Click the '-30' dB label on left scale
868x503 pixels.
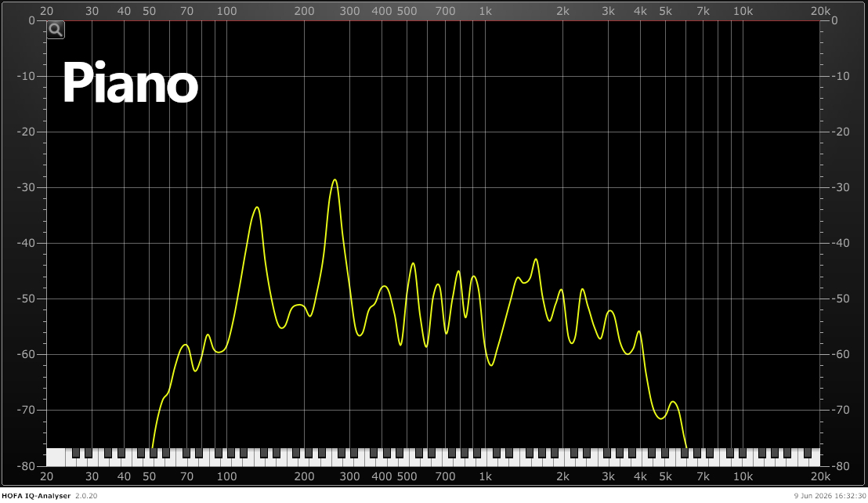[26, 187]
